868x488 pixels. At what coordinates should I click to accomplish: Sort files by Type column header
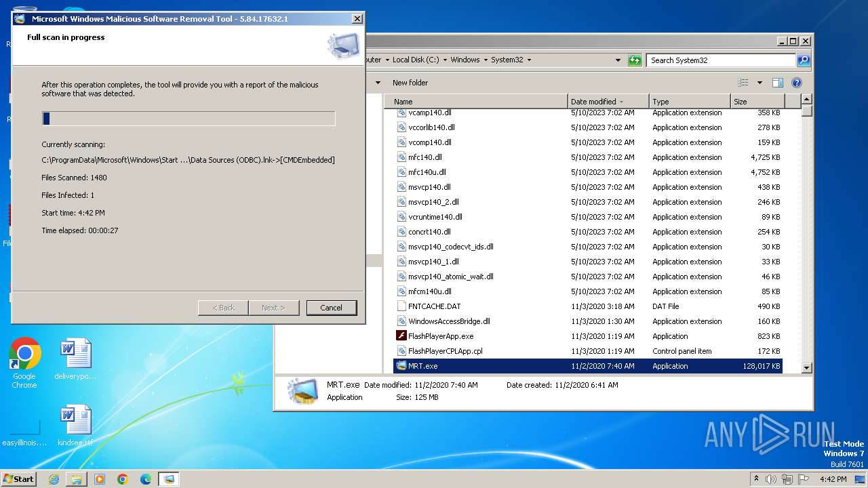pyautogui.click(x=690, y=102)
